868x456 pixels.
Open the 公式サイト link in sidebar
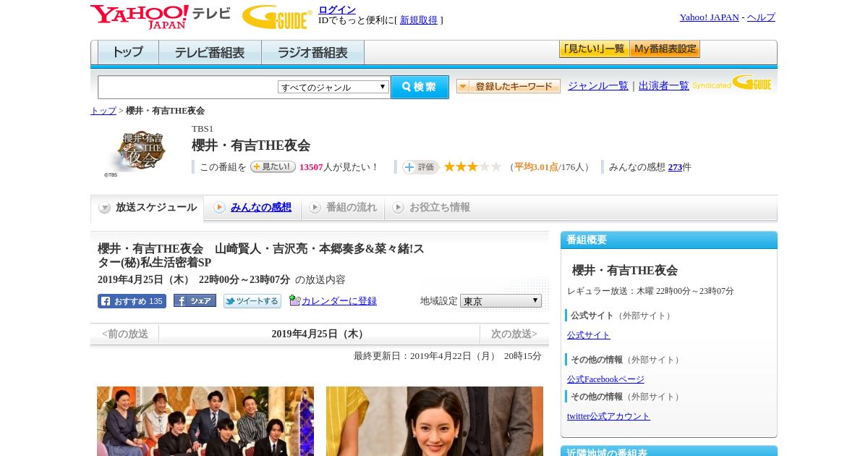pos(589,335)
